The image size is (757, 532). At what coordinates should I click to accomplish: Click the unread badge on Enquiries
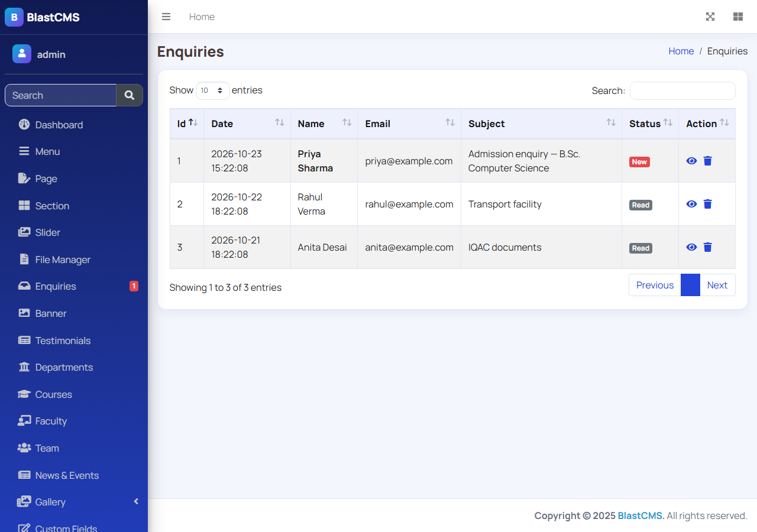click(x=134, y=286)
